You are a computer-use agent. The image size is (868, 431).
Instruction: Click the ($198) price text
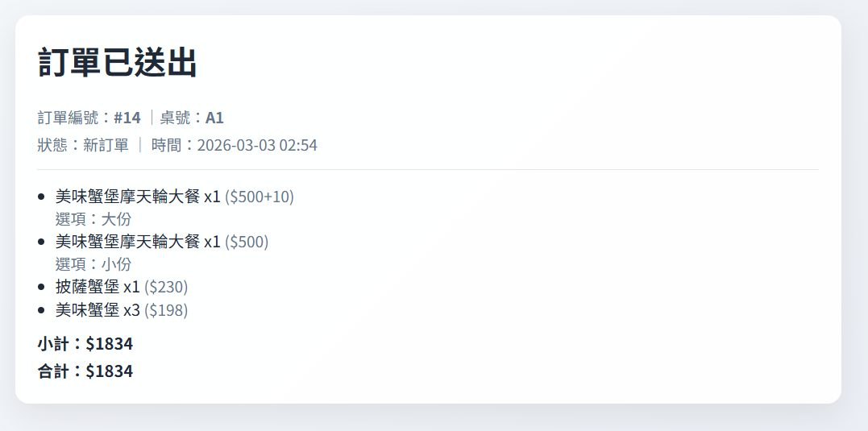point(166,309)
